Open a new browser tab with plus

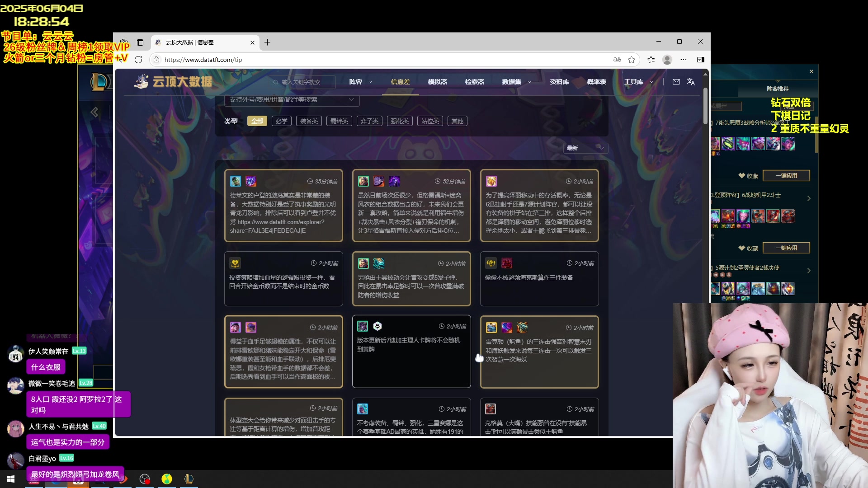pos(268,42)
